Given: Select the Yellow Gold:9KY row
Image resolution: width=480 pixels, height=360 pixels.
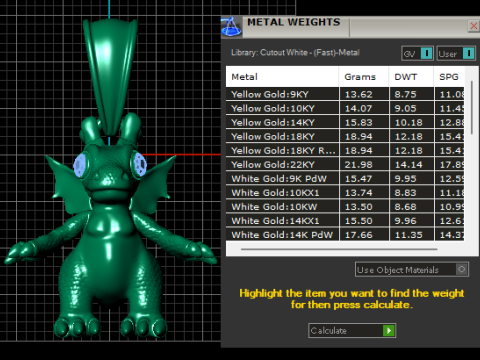Looking at the screenshot, I should [345, 94].
